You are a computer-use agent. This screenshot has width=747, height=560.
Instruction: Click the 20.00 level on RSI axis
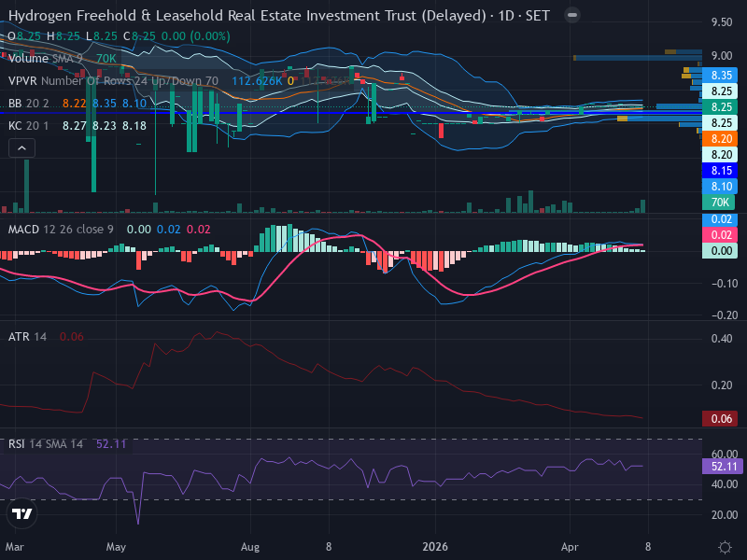tap(725, 515)
